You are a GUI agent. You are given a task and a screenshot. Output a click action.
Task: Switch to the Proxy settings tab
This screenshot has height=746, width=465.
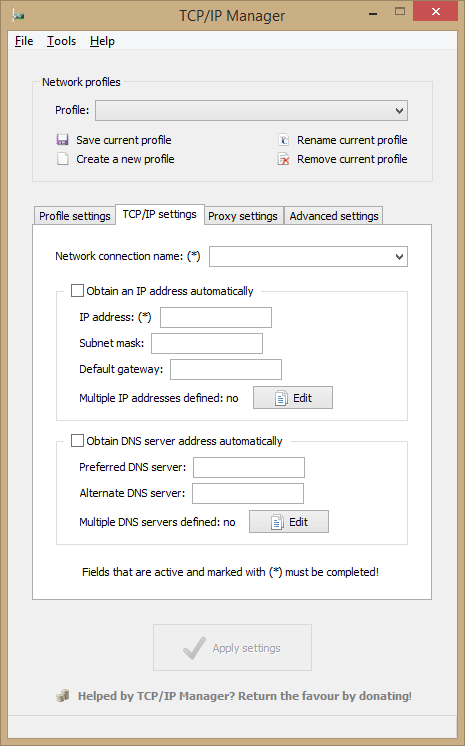243,216
